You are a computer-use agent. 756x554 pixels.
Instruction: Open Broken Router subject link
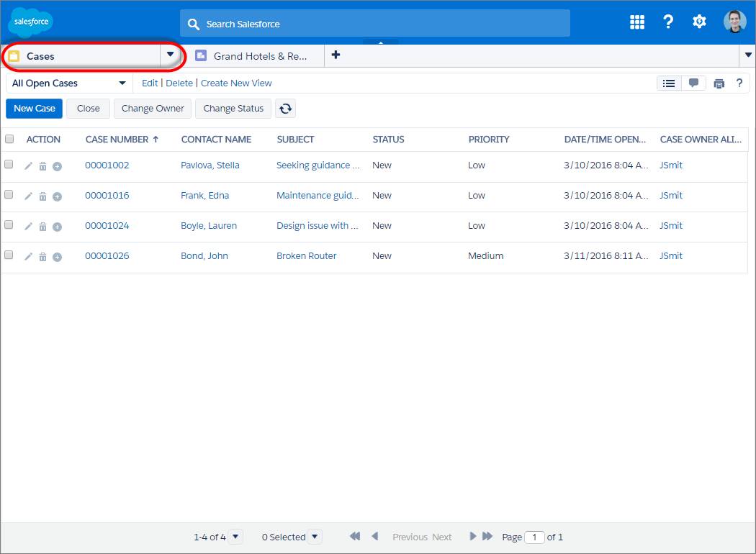click(306, 256)
